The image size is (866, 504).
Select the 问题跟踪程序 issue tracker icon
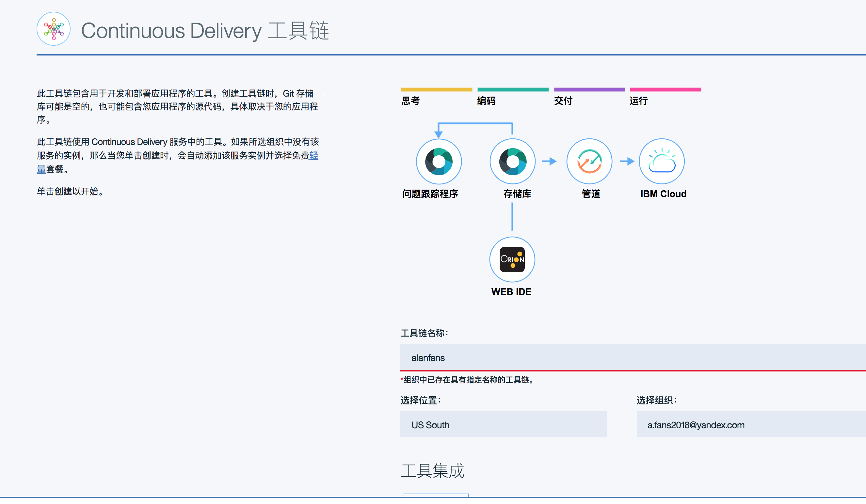pos(439,162)
